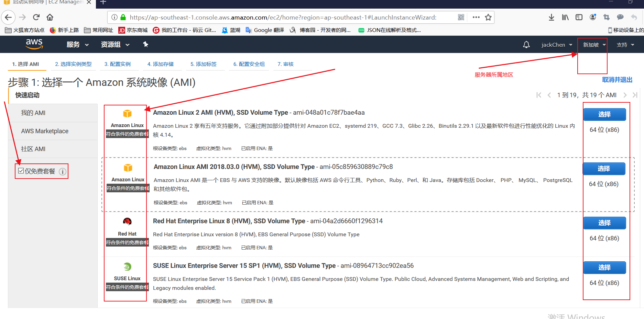The image size is (644, 319).
Task: Switch to step 7. 审核 tab
Action: coord(285,64)
